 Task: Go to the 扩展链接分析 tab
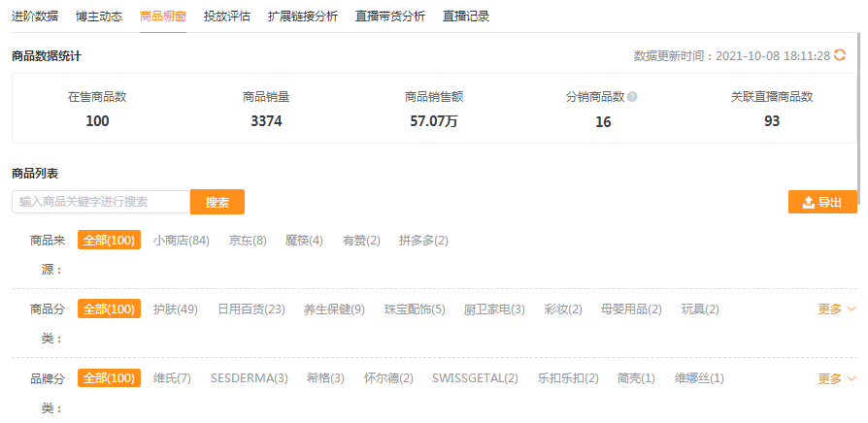point(301,16)
